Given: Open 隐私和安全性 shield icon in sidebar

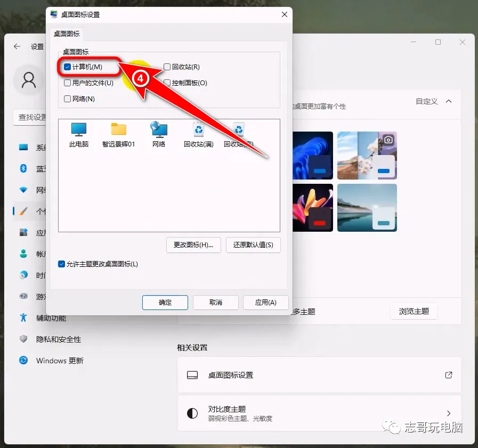Looking at the screenshot, I should click(x=23, y=339).
